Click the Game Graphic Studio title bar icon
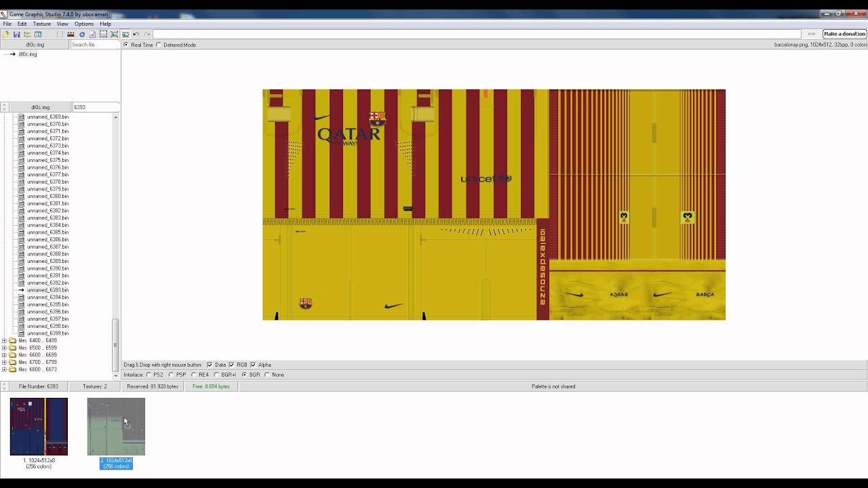Viewport: 868px width, 488px height. click(x=4, y=14)
